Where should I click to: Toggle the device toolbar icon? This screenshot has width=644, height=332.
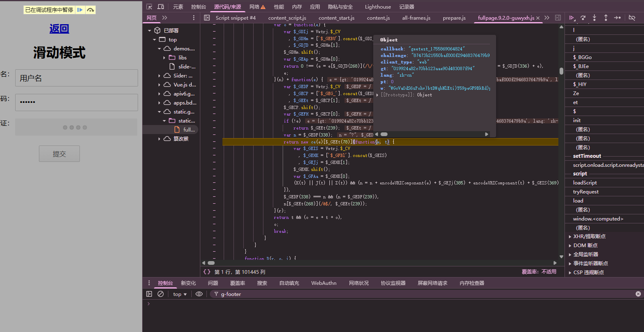coord(161,7)
